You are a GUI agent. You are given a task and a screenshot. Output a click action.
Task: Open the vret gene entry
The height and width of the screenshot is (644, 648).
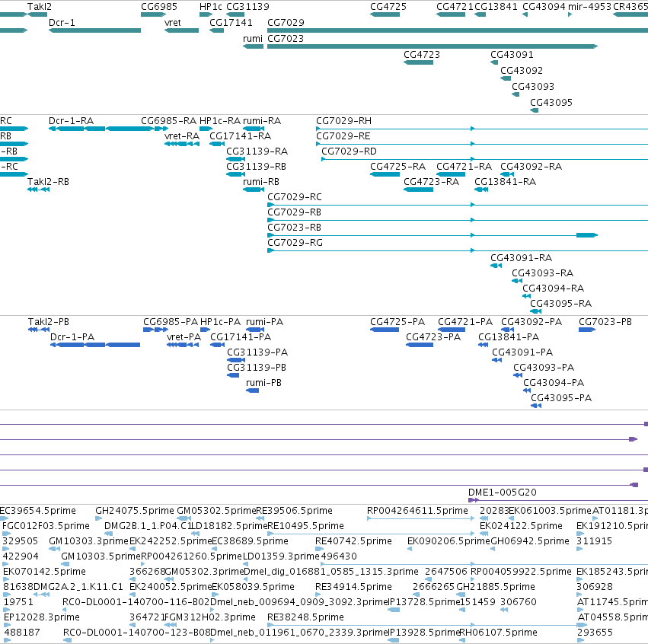click(x=172, y=23)
